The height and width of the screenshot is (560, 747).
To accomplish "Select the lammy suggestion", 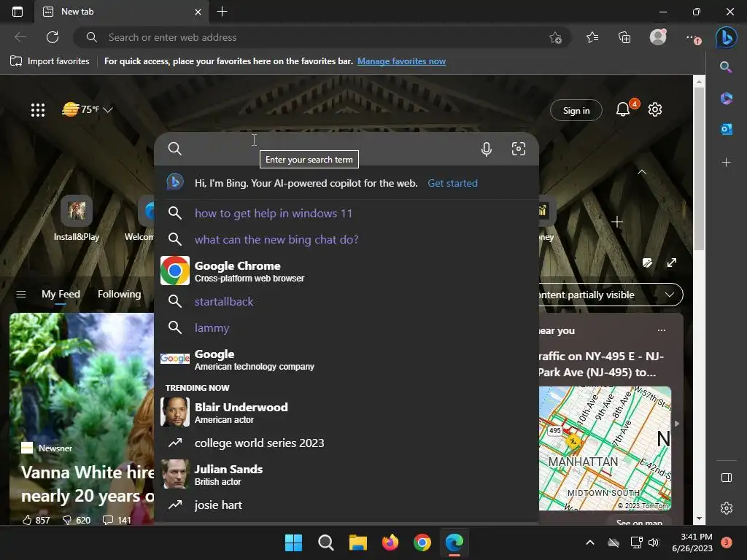I will coord(347,327).
